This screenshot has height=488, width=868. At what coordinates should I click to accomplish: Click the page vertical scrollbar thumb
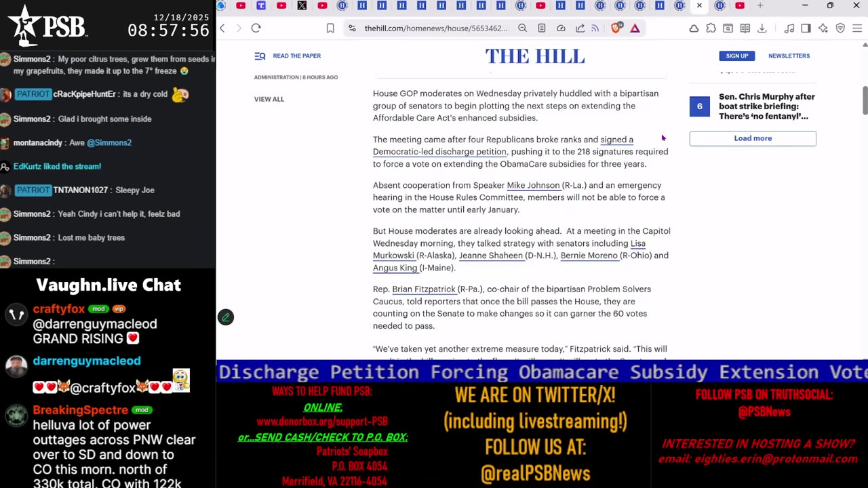[x=865, y=100]
